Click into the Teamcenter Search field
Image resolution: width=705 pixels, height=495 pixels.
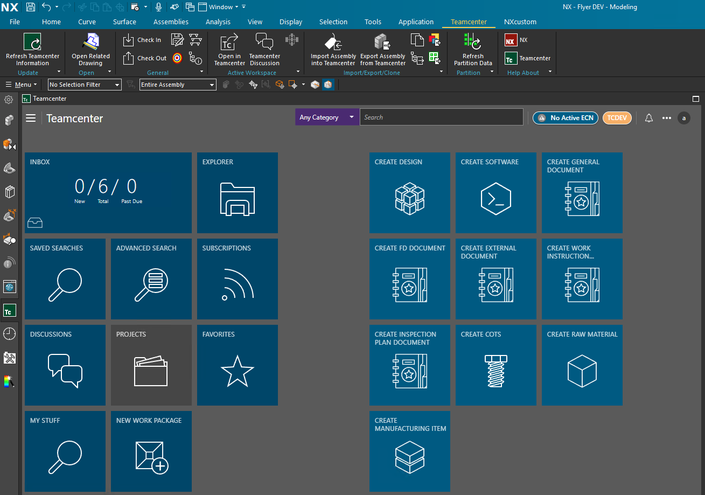pos(442,117)
